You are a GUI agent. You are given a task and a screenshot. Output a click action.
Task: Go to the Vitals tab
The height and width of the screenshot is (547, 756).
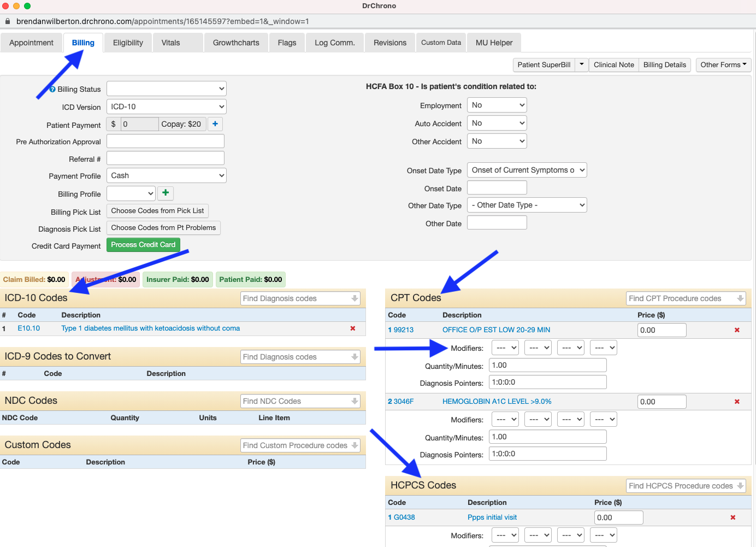tap(178, 43)
